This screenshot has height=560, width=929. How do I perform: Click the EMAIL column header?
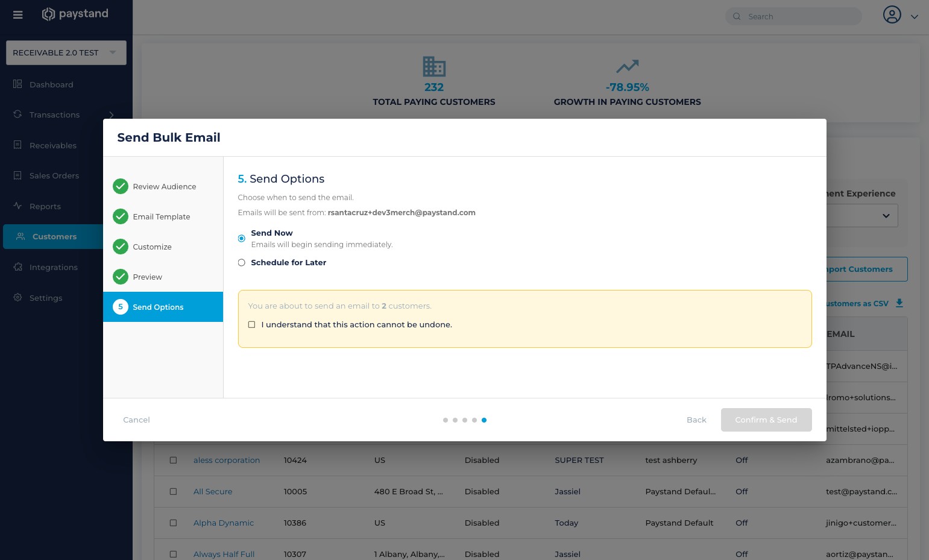[841, 334]
